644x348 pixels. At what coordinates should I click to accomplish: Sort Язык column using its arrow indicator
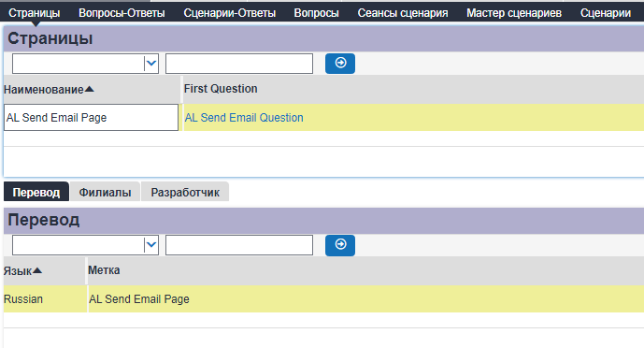pos(37,270)
